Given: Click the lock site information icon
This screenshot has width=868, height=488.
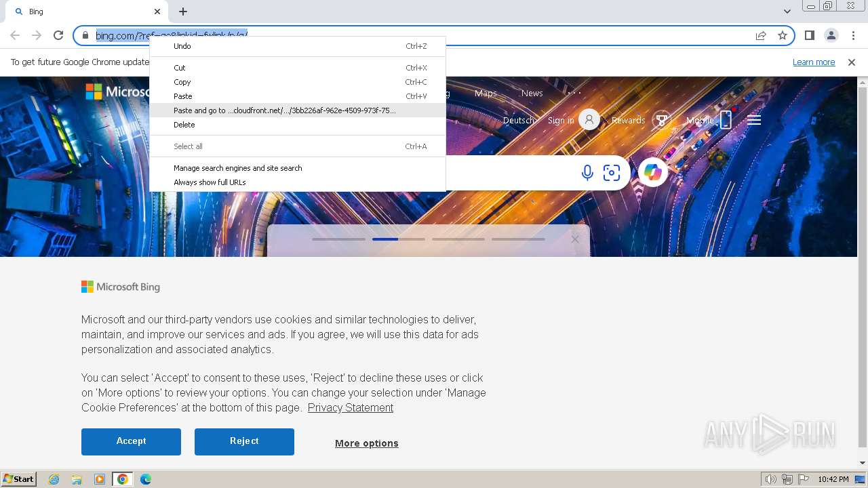Looking at the screenshot, I should (x=85, y=35).
